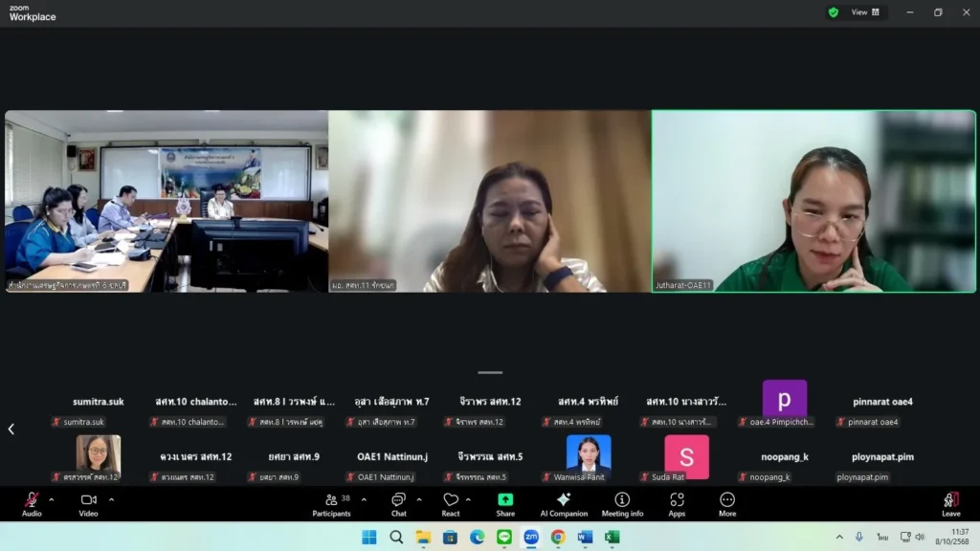The width and height of the screenshot is (980, 551).
Task: Open the Participants panel
Action: [331, 503]
